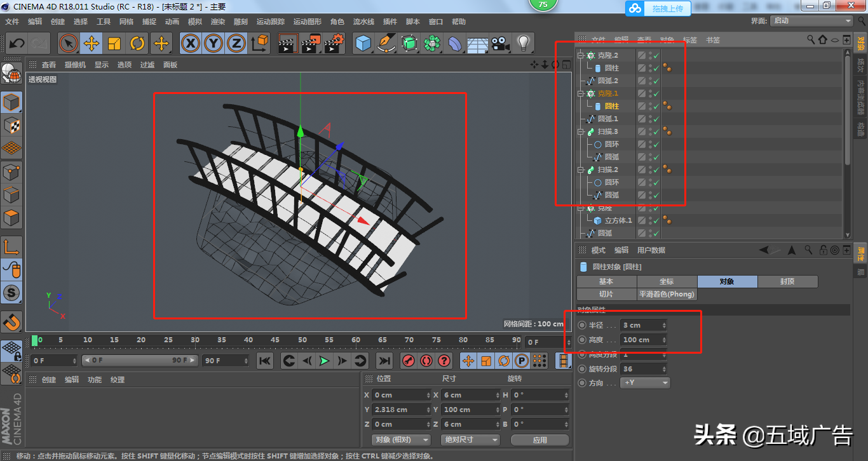Toggle the 半径 animation radio dot
Image resolution: width=868 pixels, height=461 pixels.
582,325
